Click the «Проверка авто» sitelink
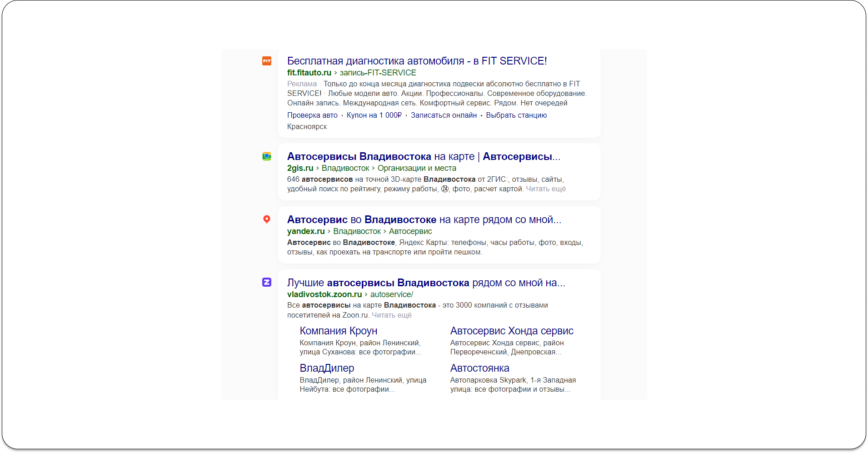The width and height of the screenshot is (868, 453). click(312, 115)
